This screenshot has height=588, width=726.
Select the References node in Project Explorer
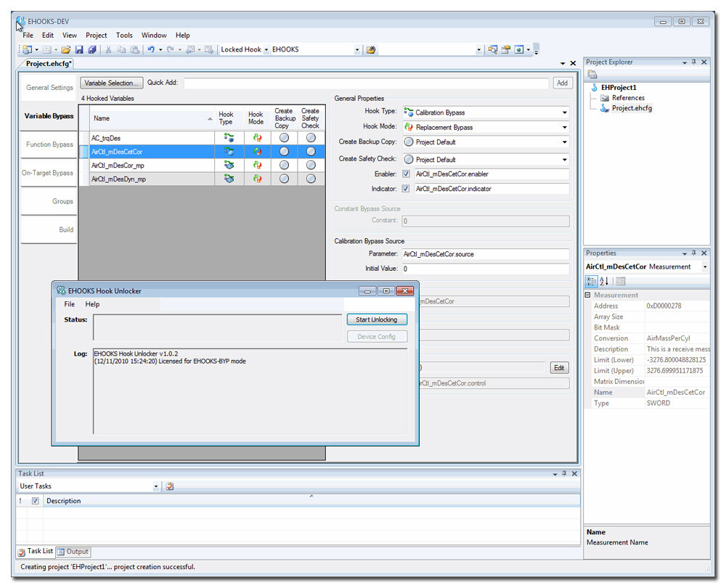pyautogui.click(x=628, y=98)
